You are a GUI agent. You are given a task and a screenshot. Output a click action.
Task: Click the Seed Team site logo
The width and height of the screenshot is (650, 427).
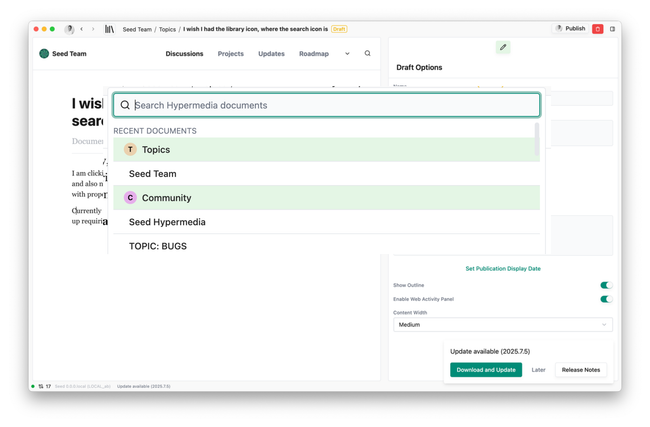tap(44, 54)
